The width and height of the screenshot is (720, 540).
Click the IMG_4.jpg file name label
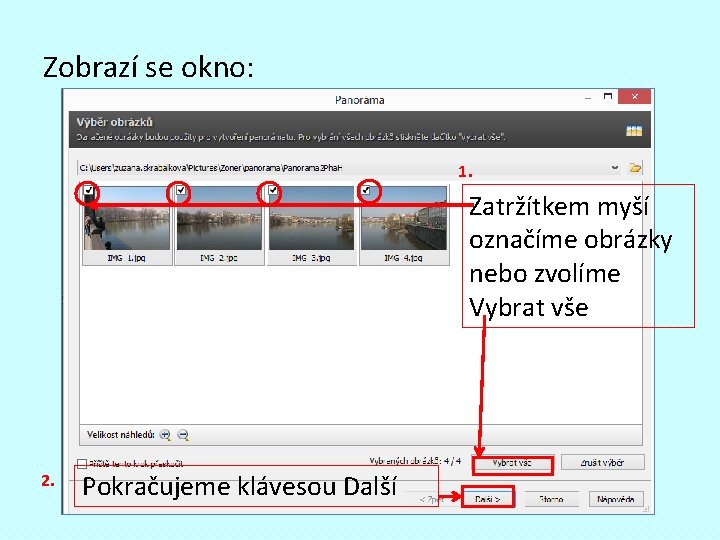(403, 259)
